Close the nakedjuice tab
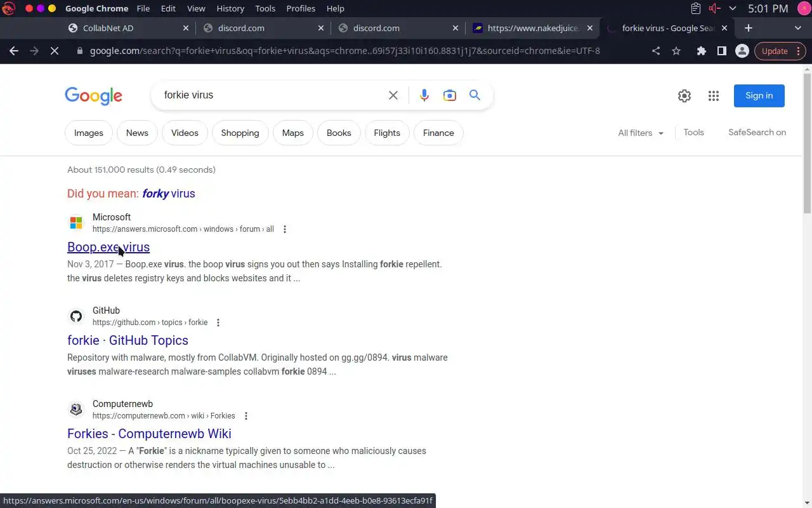The height and width of the screenshot is (508, 812). (591, 28)
